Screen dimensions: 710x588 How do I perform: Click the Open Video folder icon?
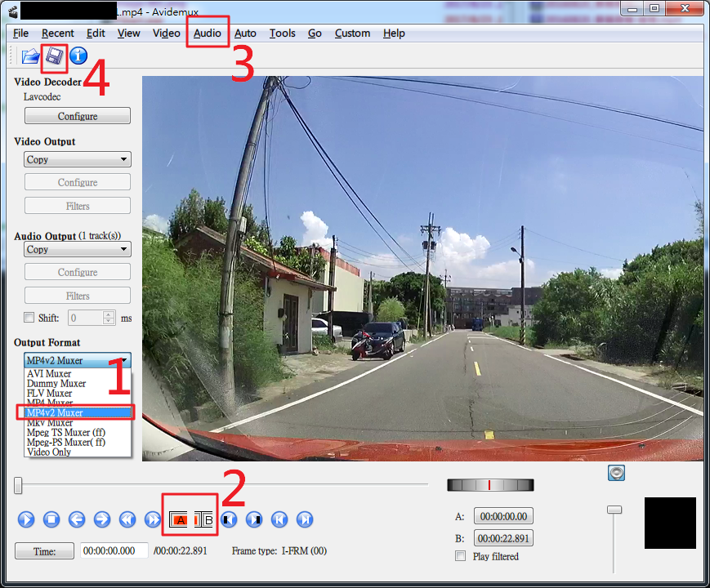coord(30,56)
